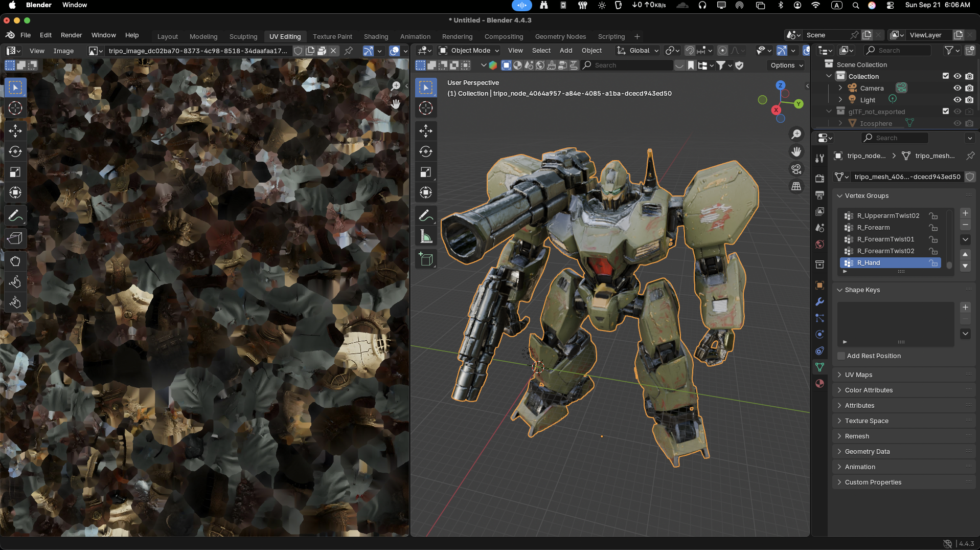Uncheck the Collection exclude checkbox
Screen dimensions: 980x550
pos(945,76)
